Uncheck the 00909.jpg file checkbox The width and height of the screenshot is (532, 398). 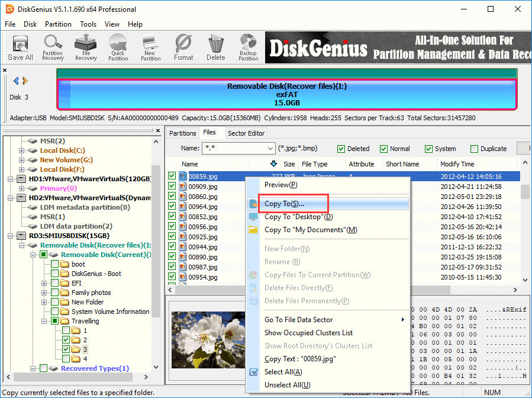coord(172,187)
